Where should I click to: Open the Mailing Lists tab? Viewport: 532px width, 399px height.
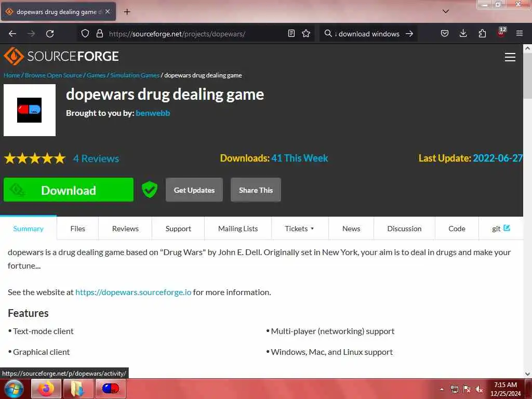pos(238,229)
